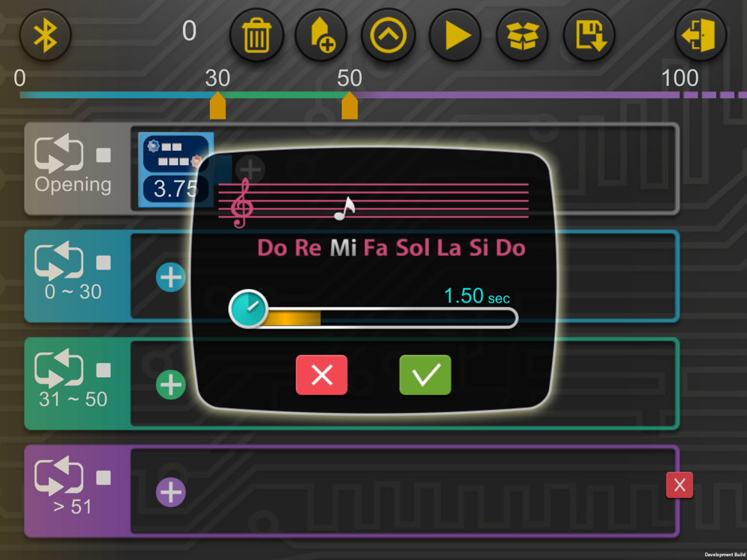Add an action to the 31 ~ 50 row
The width and height of the screenshot is (747, 560).
click(171, 385)
